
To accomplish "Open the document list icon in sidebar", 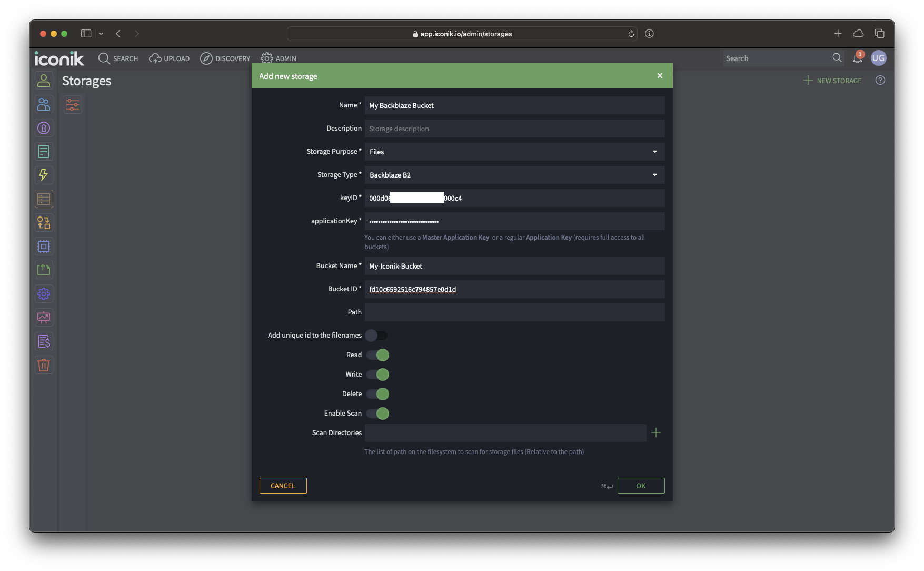I will [x=44, y=152].
